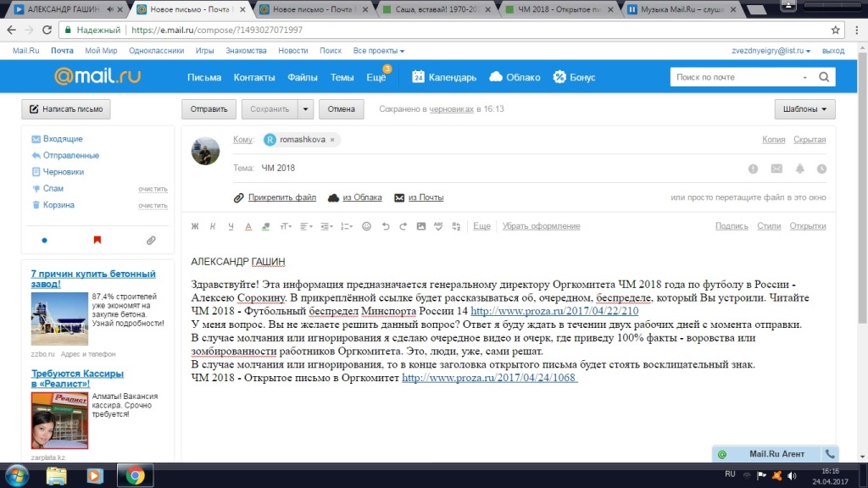
Task: Call via the Mail.Ru Агент phone icon
Action: point(830,454)
